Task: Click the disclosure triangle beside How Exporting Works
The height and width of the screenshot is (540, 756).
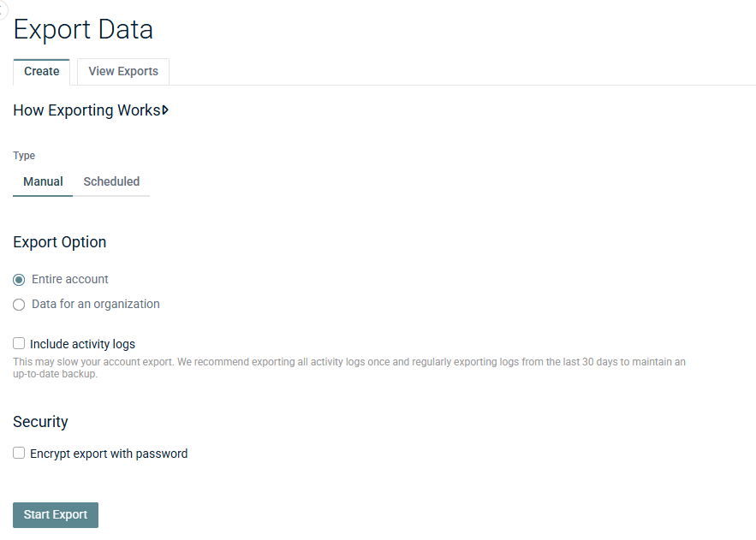Action: click(165, 110)
